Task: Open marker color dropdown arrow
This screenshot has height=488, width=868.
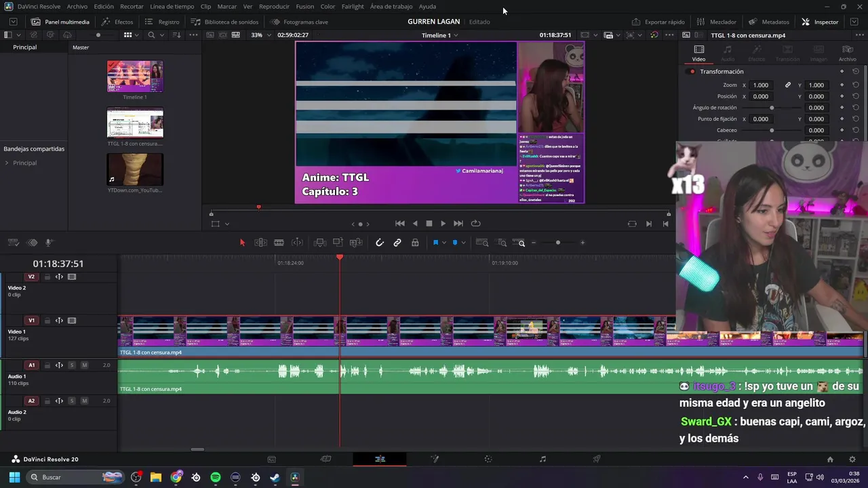Action: (x=463, y=243)
